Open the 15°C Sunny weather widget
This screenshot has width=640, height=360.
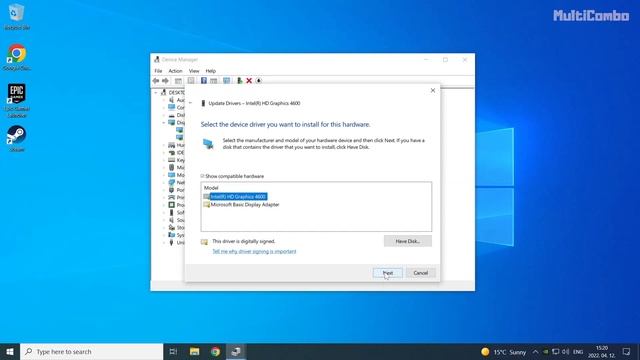pos(504,352)
